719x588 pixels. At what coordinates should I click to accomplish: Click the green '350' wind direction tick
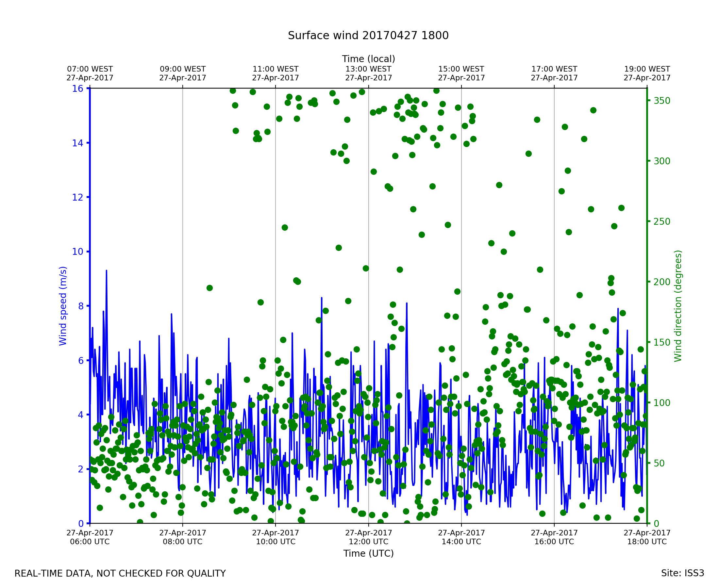click(662, 101)
